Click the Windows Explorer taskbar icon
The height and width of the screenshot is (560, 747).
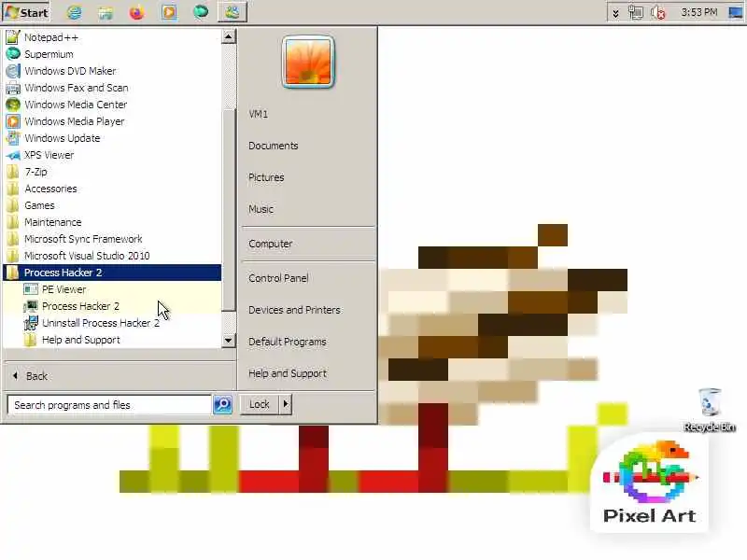coord(106,12)
